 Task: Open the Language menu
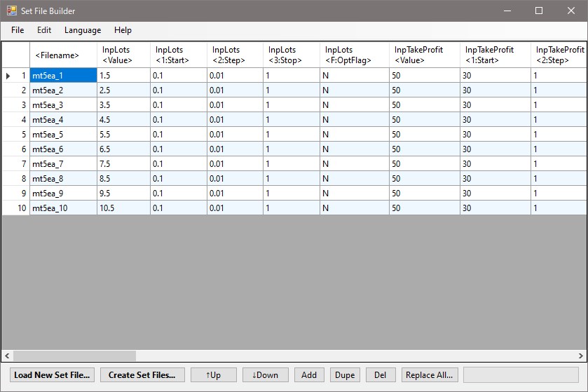point(83,30)
